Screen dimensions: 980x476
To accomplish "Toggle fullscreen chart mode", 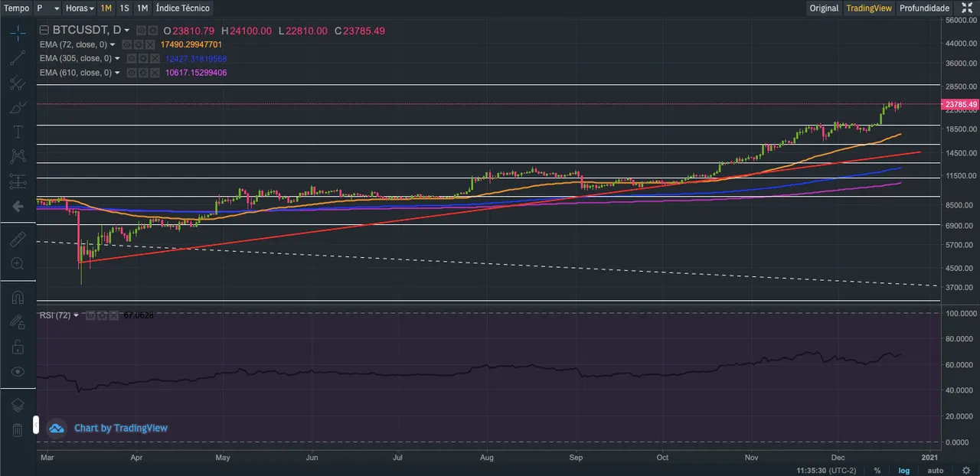I will [x=967, y=8].
